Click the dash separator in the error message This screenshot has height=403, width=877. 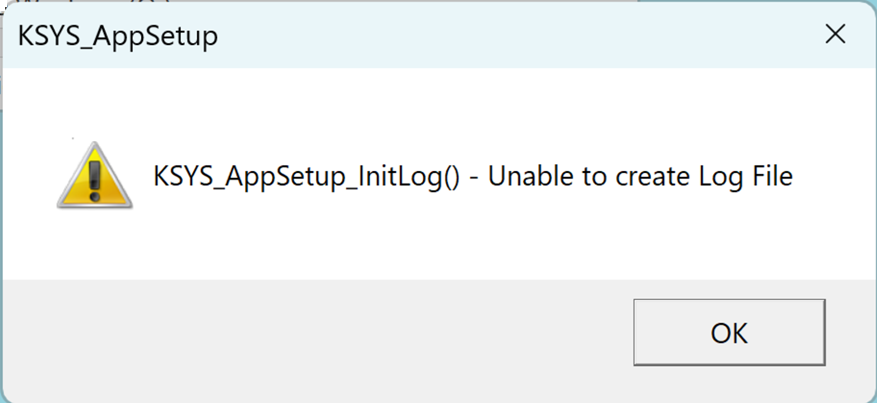473,179
